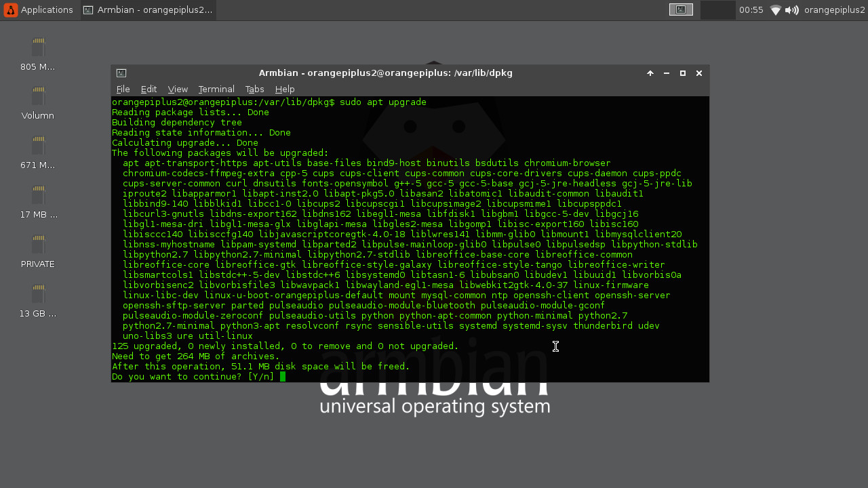Open the Terminal menu

point(216,89)
